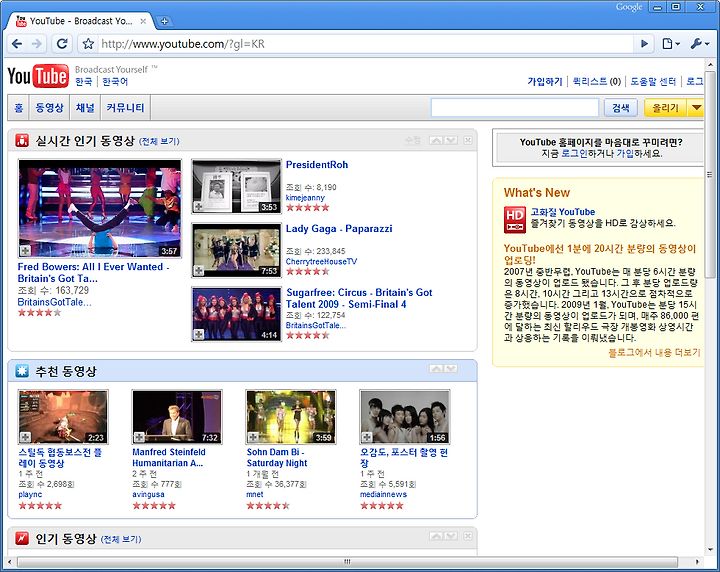
Task: Add Sugarfree Circus video to quicklist via plus icon
Action: 198,335
